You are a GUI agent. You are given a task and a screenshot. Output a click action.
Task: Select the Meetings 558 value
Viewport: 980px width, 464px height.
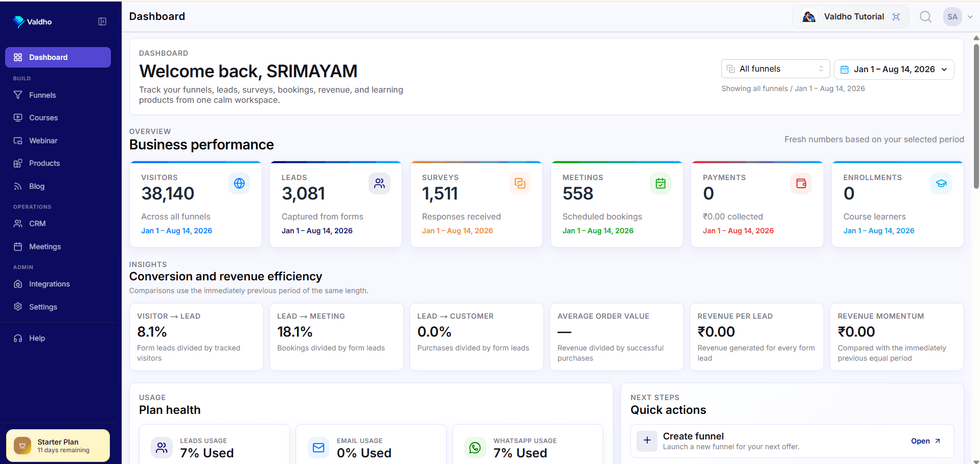(x=578, y=193)
